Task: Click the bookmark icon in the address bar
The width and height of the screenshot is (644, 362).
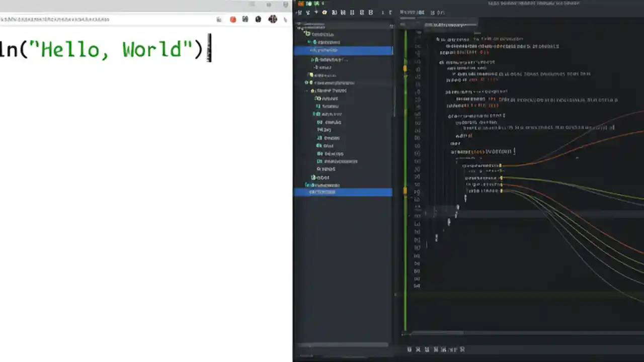Action: (x=218, y=19)
